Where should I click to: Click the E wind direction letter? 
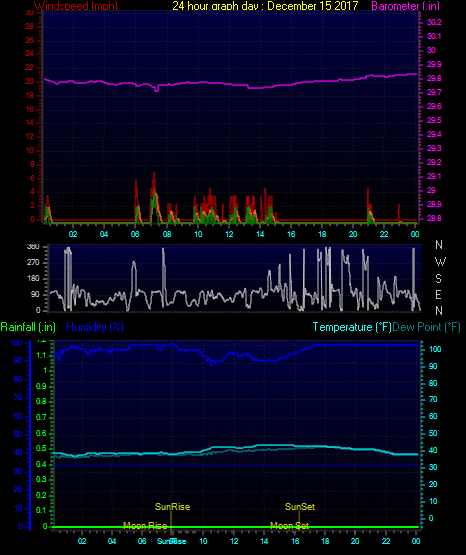(438, 294)
